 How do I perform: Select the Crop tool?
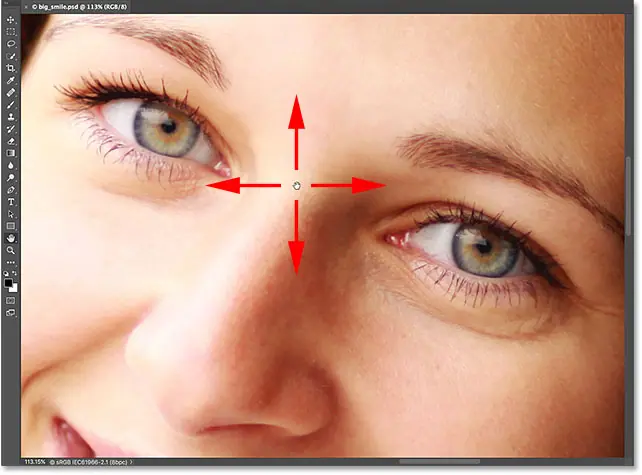[11, 68]
